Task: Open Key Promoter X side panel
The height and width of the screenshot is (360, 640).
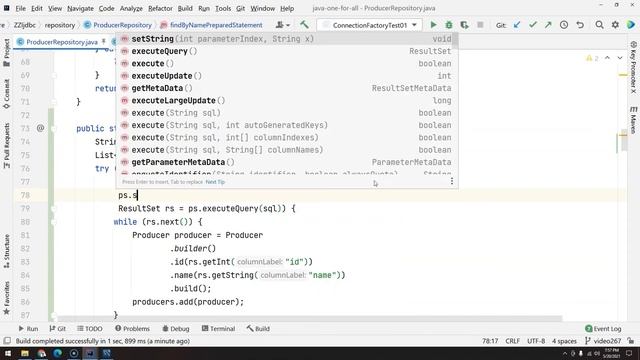Action: 633,67
